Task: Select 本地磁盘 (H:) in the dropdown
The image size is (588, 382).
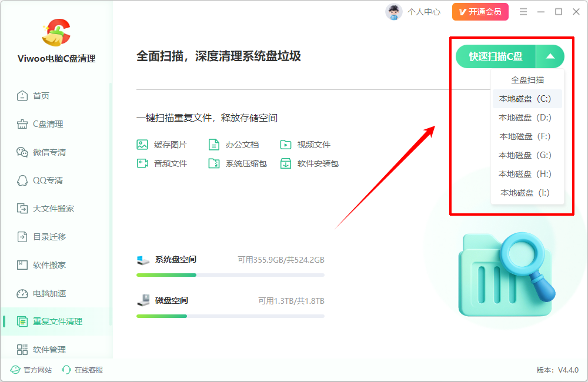Action: (x=525, y=174)
